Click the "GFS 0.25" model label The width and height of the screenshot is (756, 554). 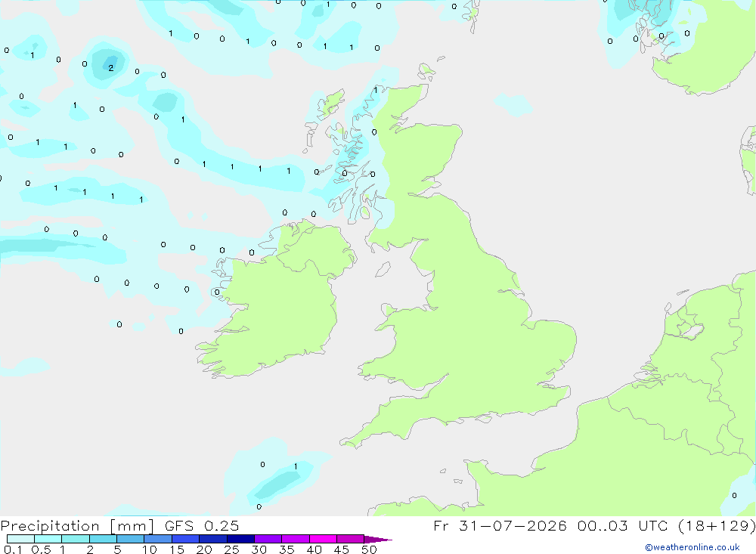coord(202,526)
